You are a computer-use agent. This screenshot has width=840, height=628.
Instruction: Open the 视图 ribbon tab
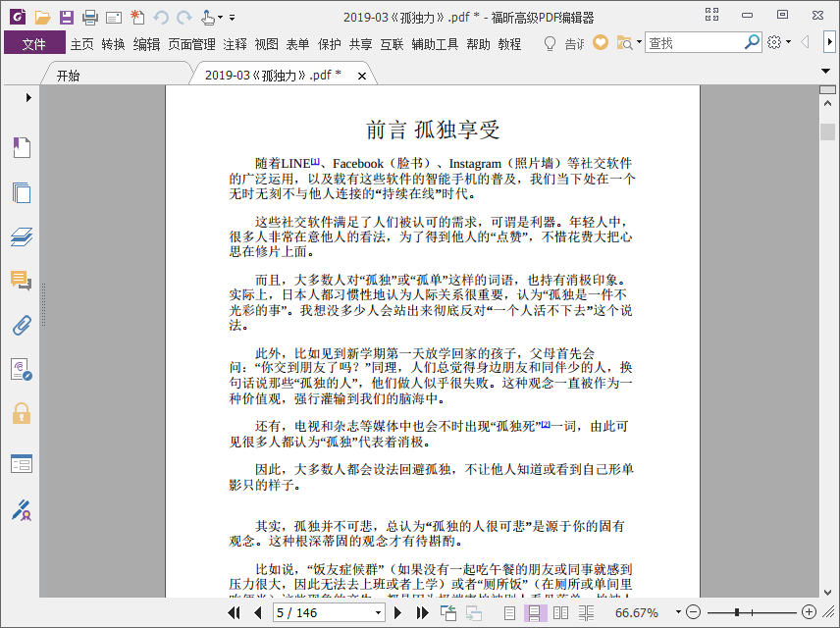(x=266, y=44)
